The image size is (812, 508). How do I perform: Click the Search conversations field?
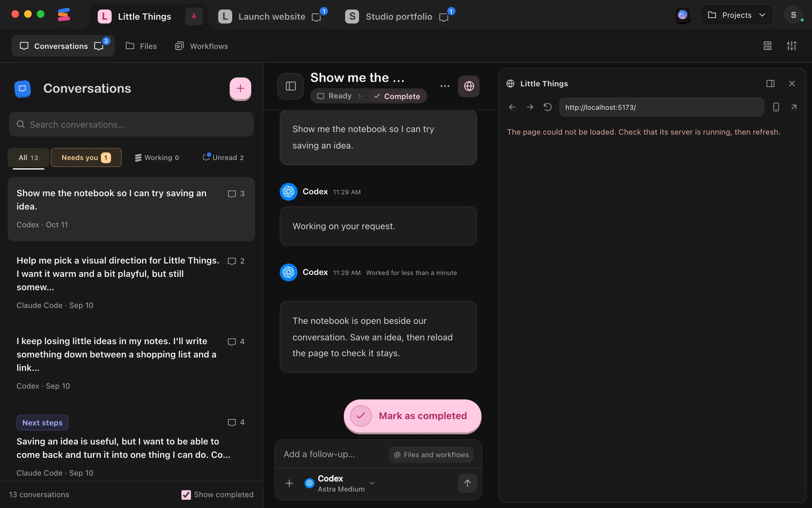(x=131, y=124)
